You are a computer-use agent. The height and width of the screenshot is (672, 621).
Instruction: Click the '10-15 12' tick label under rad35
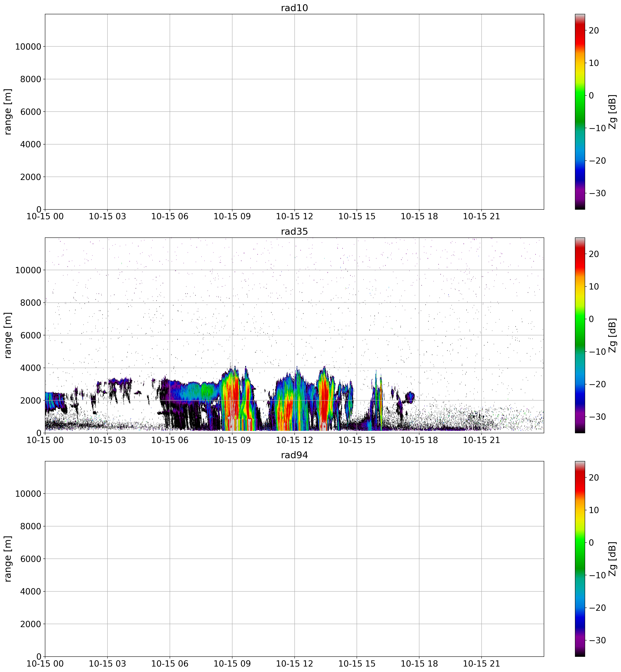(294, 440)
